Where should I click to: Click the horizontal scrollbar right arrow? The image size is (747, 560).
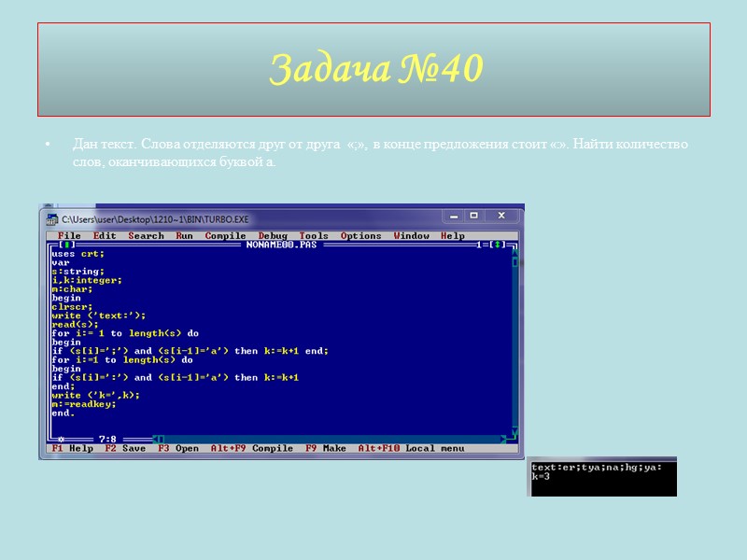503,439
